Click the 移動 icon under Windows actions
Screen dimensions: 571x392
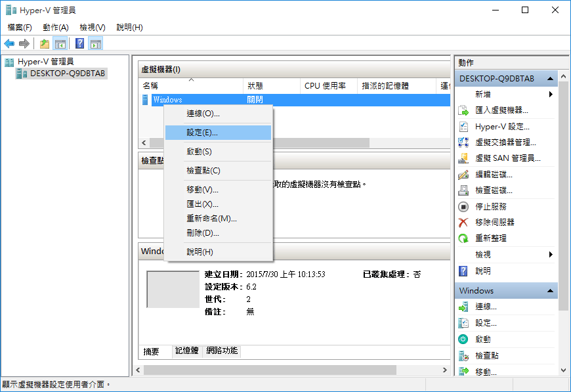tap(463, 372)
